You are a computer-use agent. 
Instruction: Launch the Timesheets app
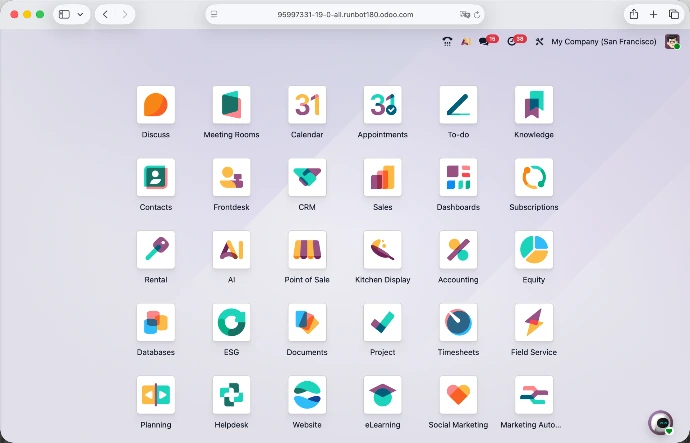(x=458, y=323)
